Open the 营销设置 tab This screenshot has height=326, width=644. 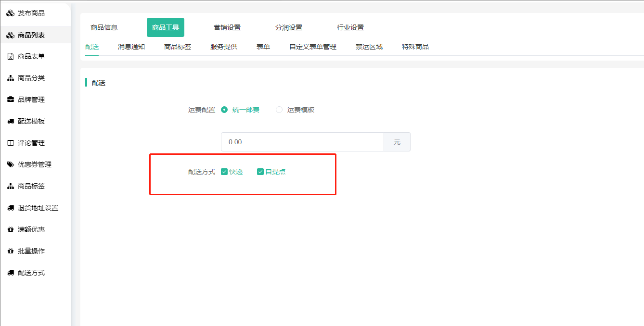[x=227, y=27]
